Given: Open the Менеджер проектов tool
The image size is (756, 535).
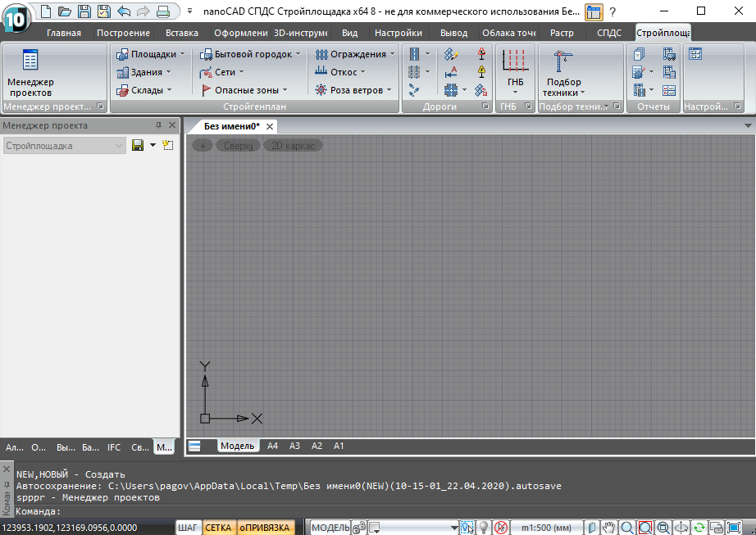Looking at the screenshot, I should coord(30,73).
